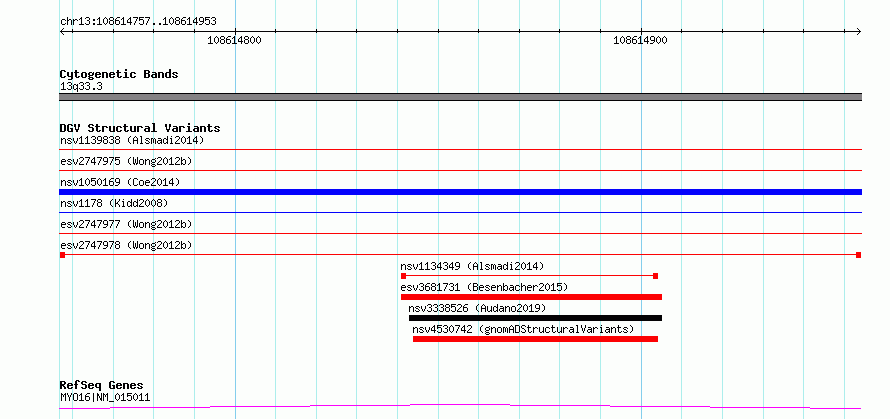Click the thick blue nsv1050169 variant bar
The width and height of the screenshot is (890, 419).
click(460, 192)
